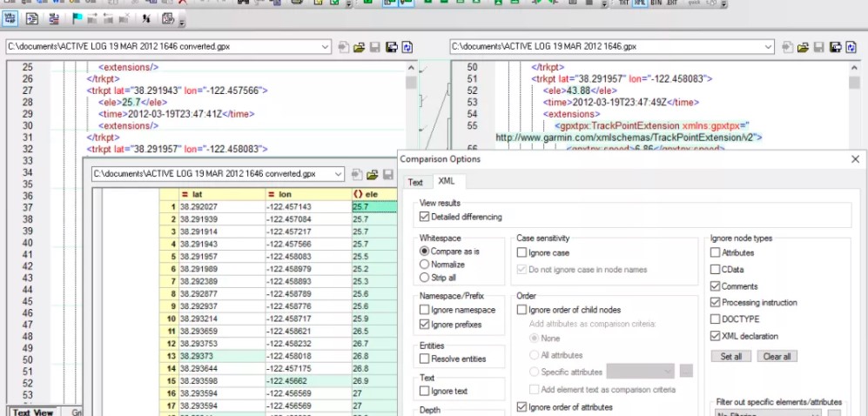Click line 28 ele 25.7 text in left pane
Image resolution: width=868 pixels, height=416 pixels.
click(133, 103)
